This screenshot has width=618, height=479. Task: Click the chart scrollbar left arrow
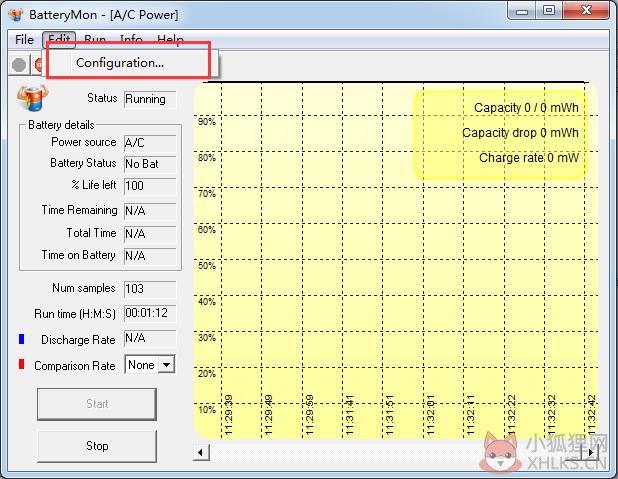coord(201,452)
